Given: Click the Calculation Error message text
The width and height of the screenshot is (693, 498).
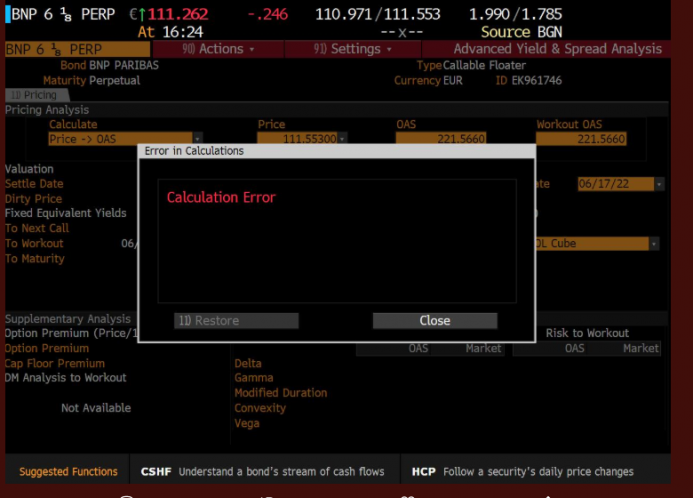Looking at the screenshot, I should [221, 197].
